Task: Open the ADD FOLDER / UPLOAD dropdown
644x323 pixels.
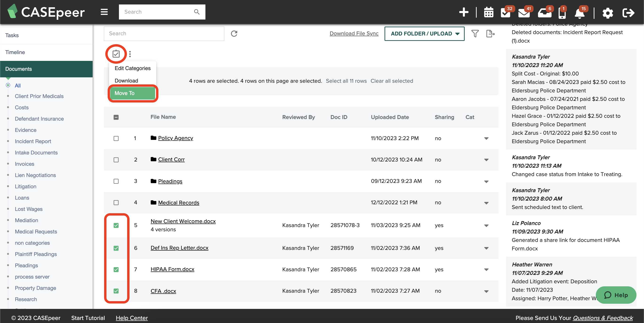Action: [x=424, y=34]
